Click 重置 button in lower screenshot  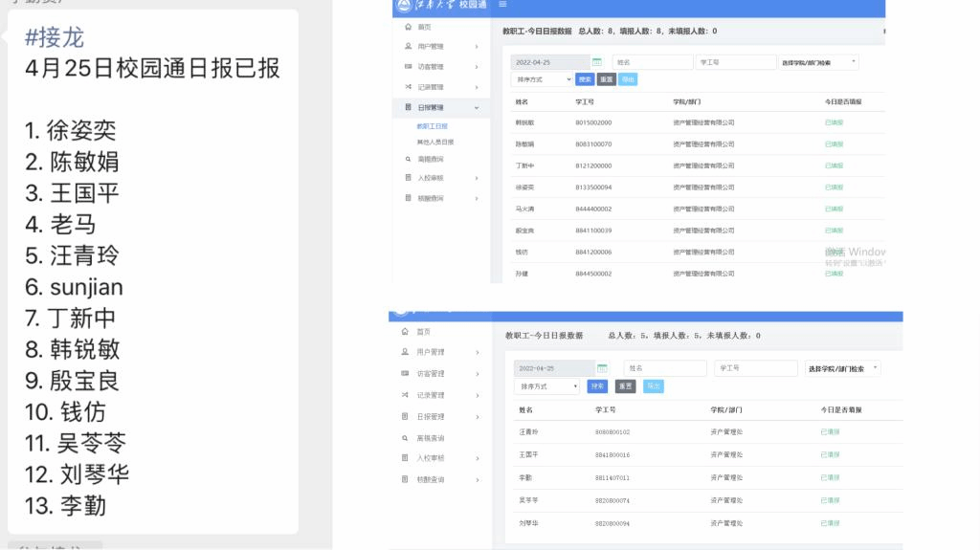[625, 386]
